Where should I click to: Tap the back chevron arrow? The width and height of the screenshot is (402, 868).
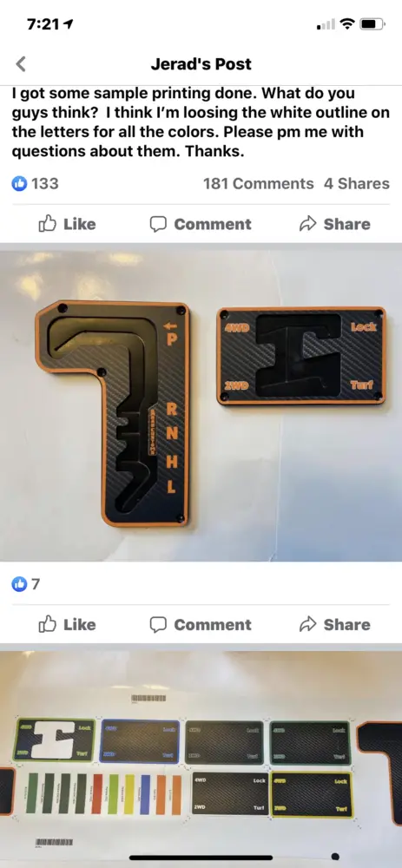[x=21, y=64]
